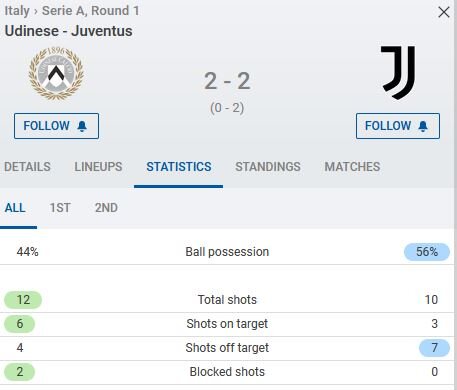
Task: Follow Juventus team
Action: point(398,126)
